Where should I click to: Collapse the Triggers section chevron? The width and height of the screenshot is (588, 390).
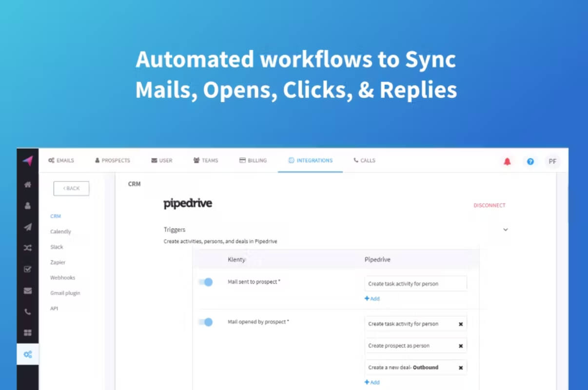pos(506,229)
